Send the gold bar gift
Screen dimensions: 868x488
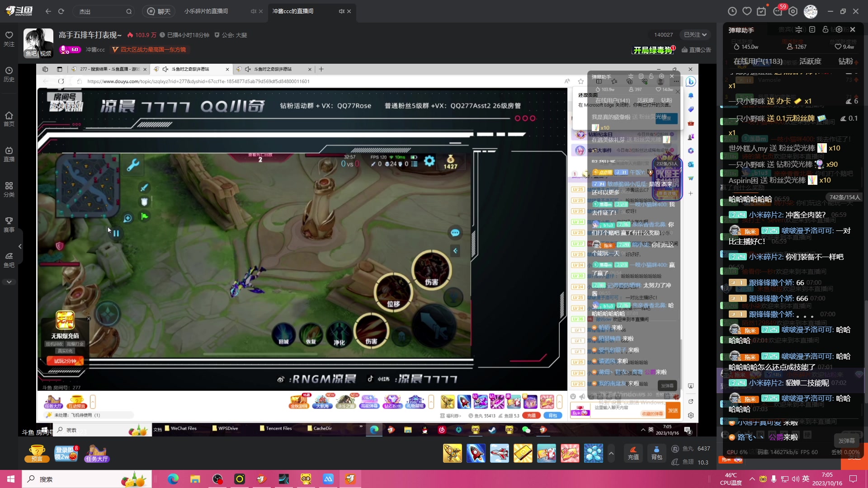(x=523, y=453)
